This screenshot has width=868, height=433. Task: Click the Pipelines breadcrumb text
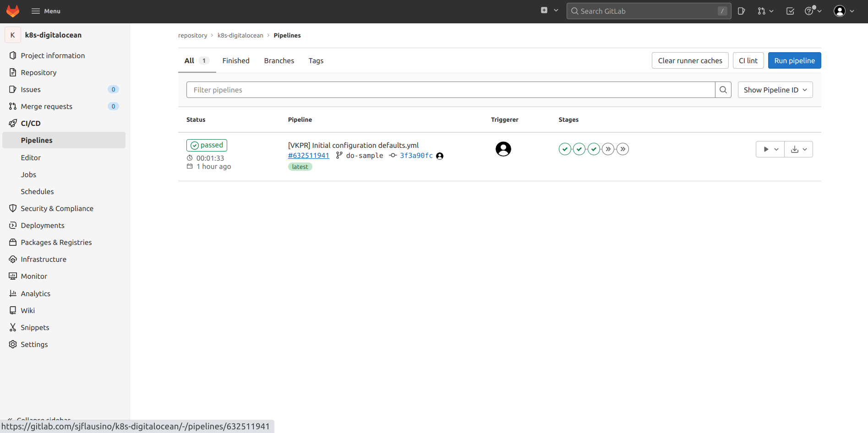pyautogui.click(x=287, y=35)
